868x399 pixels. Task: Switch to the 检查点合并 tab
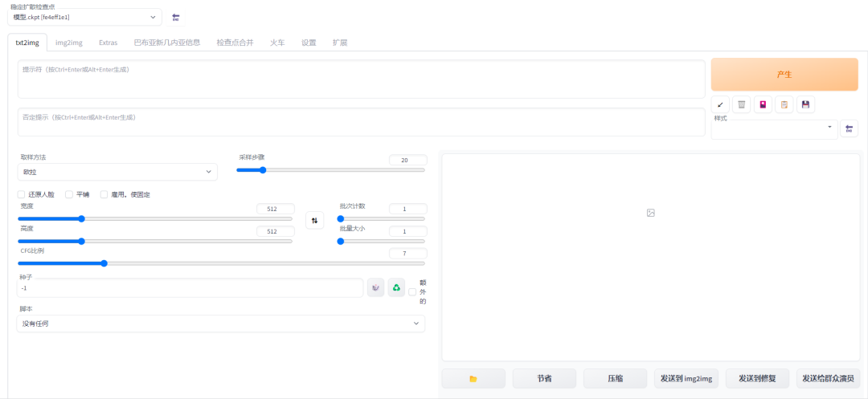(235, 43)
